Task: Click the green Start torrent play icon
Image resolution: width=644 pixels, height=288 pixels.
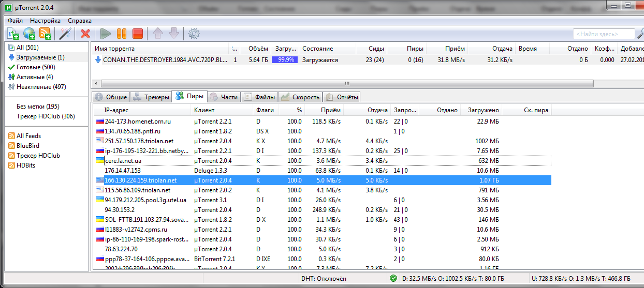Action: pos(106,34)
